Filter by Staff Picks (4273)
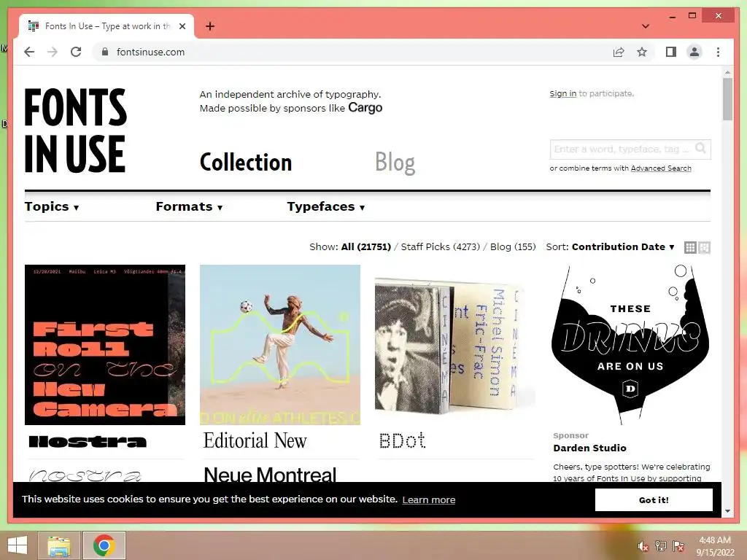Viewport: 747px width, 560px height. coord(440,246)
